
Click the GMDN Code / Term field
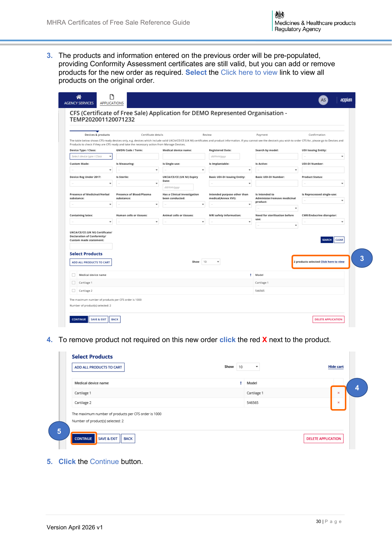click(x=137, y=157)
